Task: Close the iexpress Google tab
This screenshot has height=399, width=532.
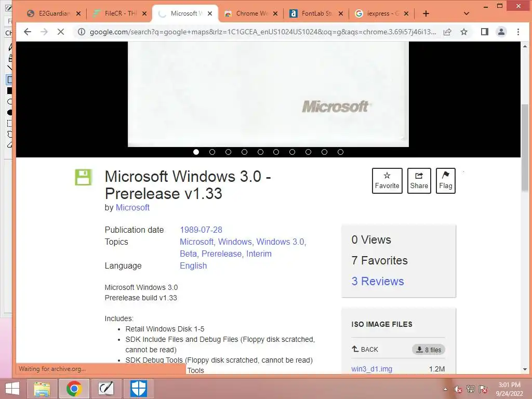Action: 406,14
